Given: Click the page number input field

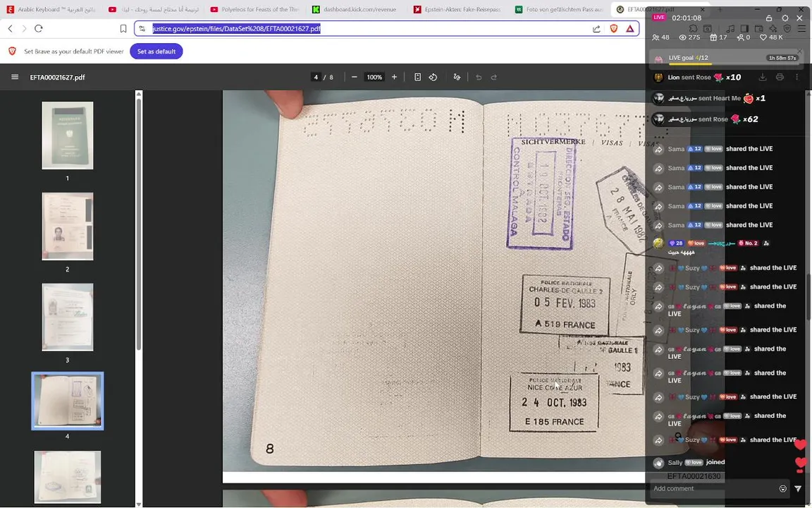Looking at the screenshot, I should (x=315, y=77).
